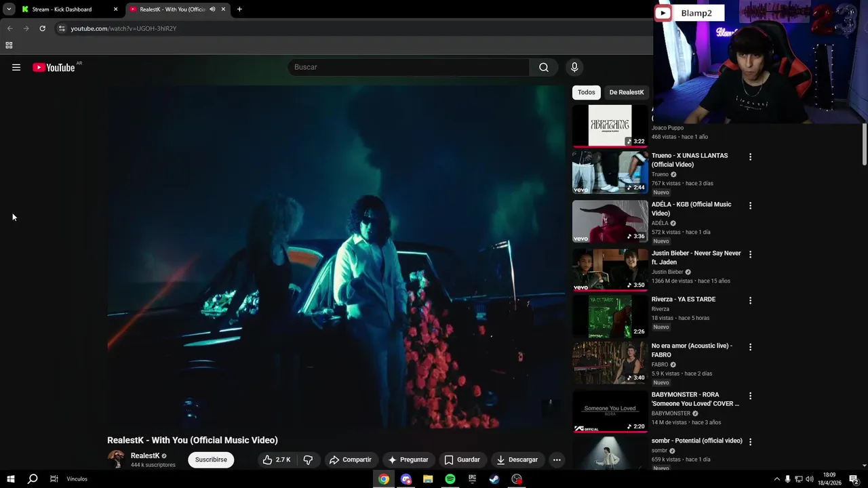
Task: Open the No era amor FABRO thumbnail
Action: coord(610,363)
